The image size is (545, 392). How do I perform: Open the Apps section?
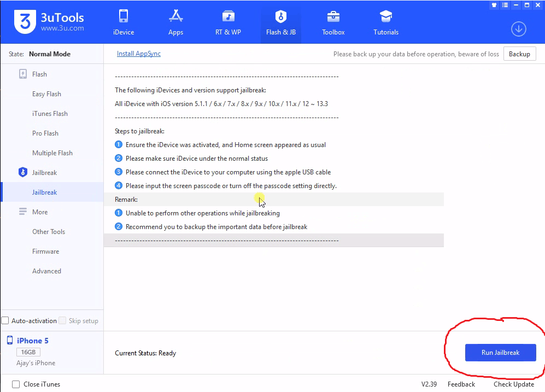tap(175, 22)
